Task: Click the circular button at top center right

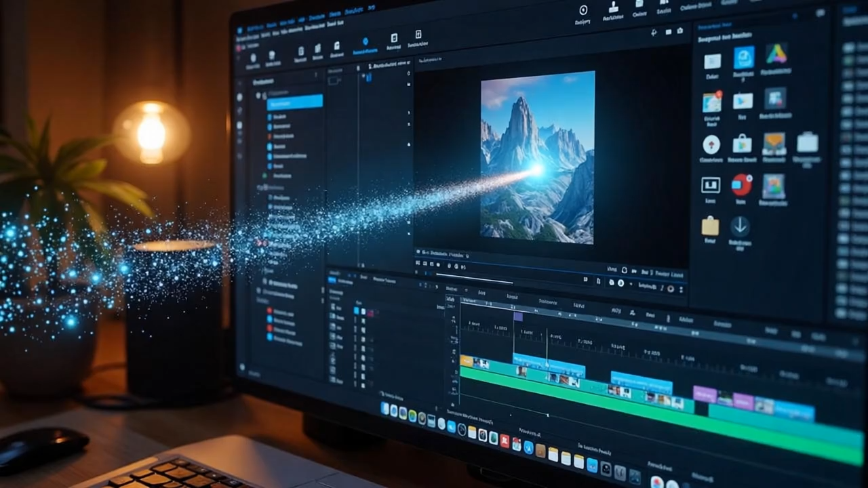Action: (583, 9)
